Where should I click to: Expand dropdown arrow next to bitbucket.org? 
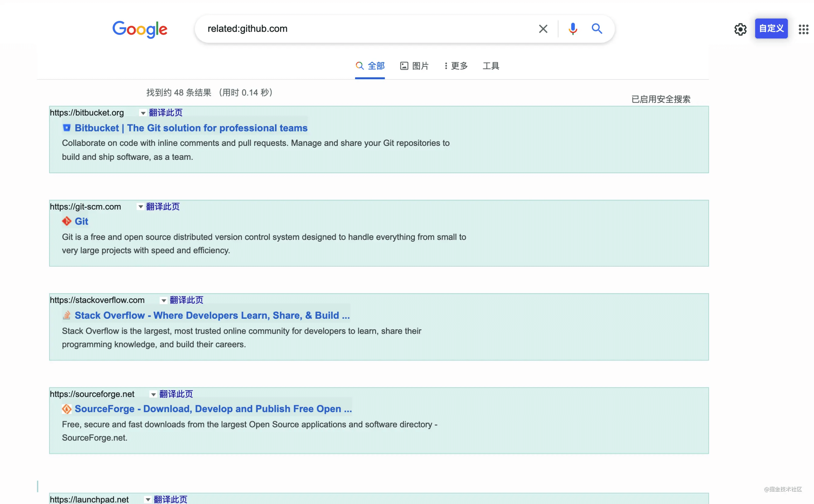point(143,113)
